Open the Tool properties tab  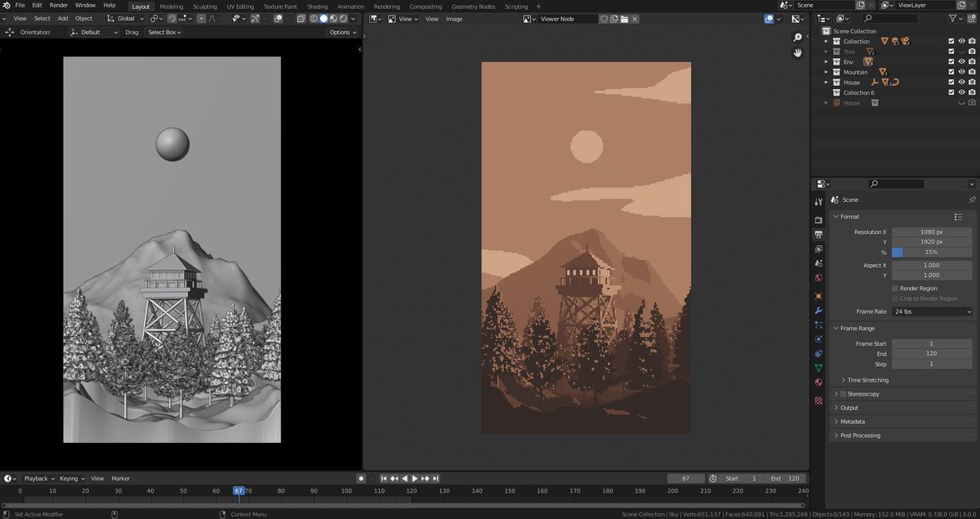click(x=818, y=202)
